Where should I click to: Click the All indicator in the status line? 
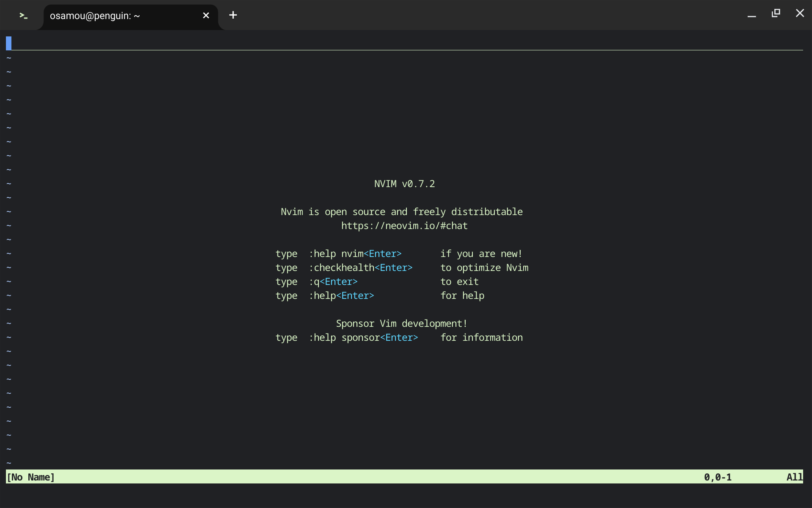pos(794,477)
